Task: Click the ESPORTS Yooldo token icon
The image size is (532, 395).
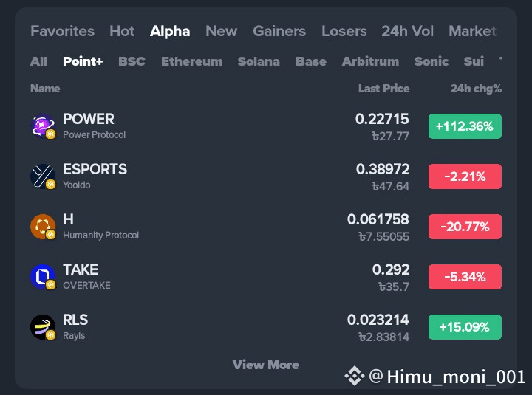Action: 42,176
